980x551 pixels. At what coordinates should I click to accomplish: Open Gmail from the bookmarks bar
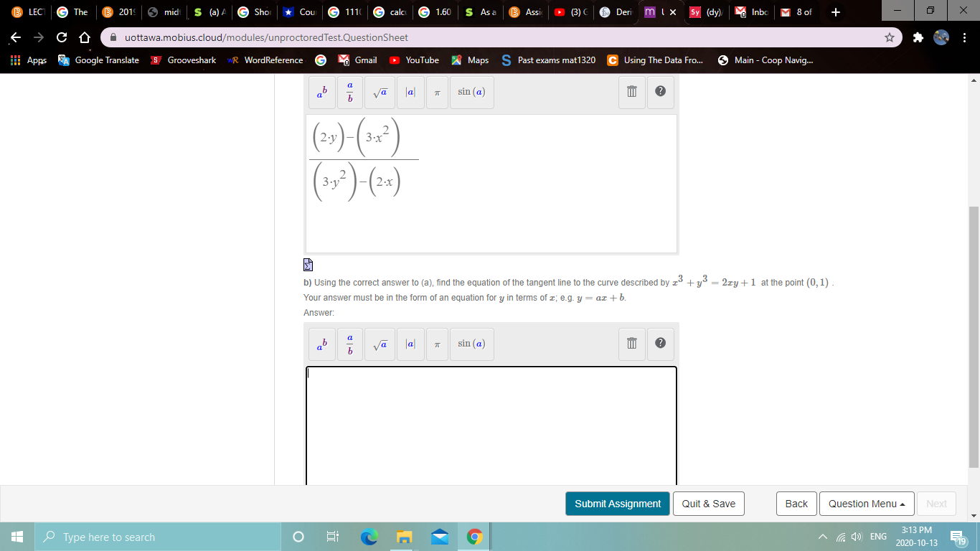(x=357, y=60)
